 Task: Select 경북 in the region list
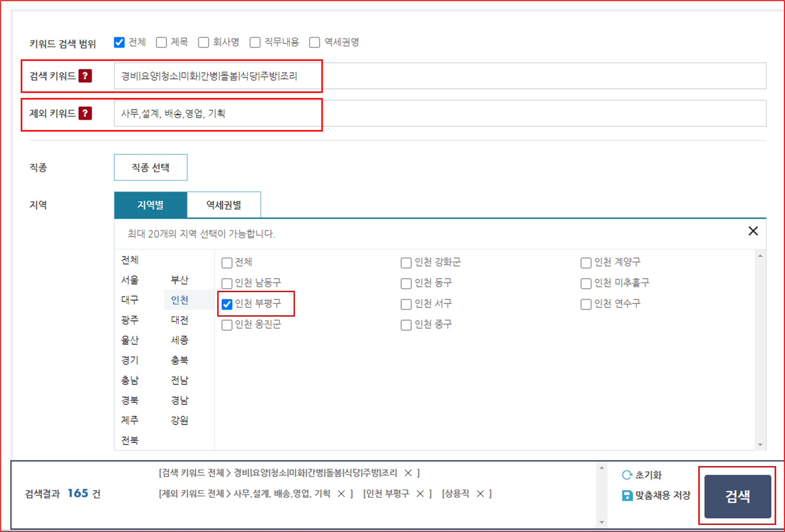click(130, 400)
